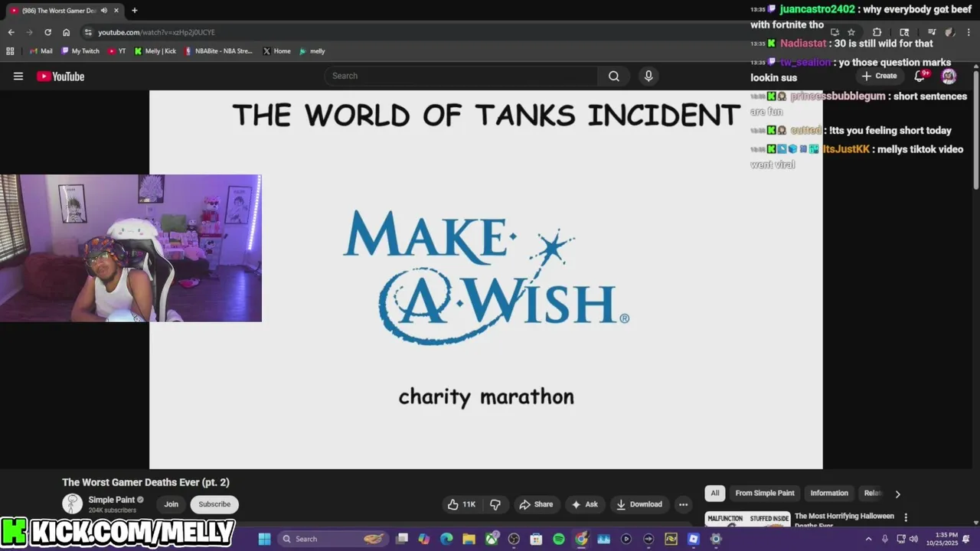Open Roblox from the taskbar
Screen dimensions: 980x551
[x=694, y=539]
